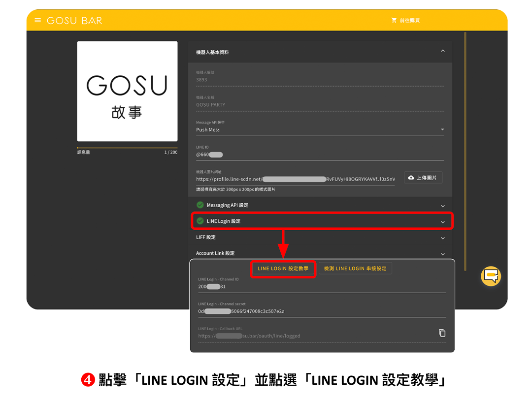Click the LINE Login Channel ID field
The image size is (532, 399).
[322, 287]
